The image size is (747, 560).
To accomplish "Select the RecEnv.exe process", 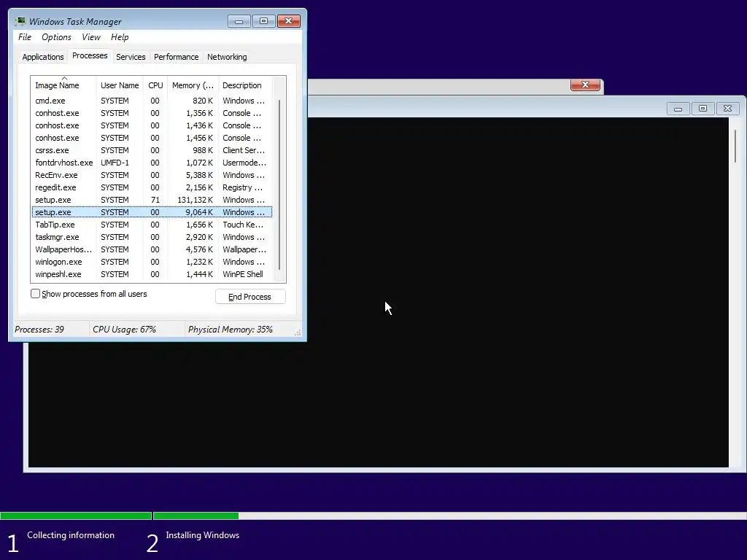I will pyautogui.click(x=152, y=175).
